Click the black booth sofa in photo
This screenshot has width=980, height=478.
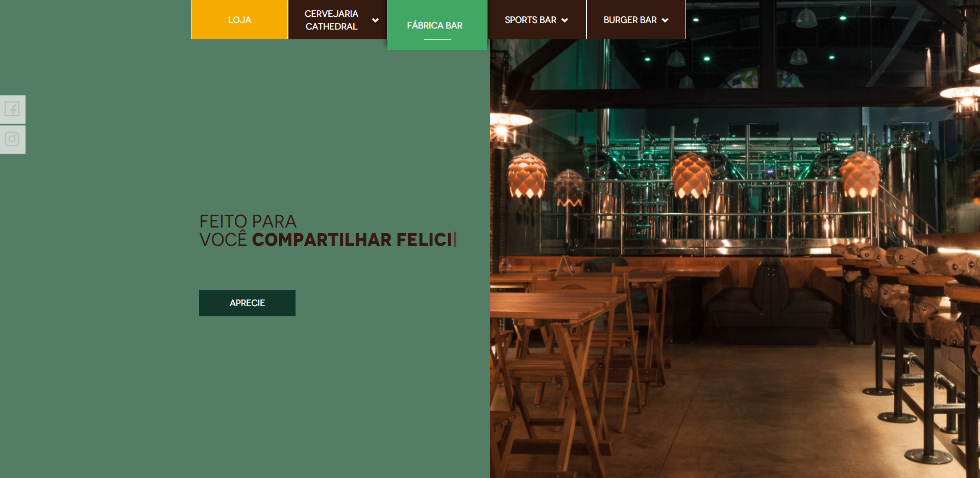point(771,301)
